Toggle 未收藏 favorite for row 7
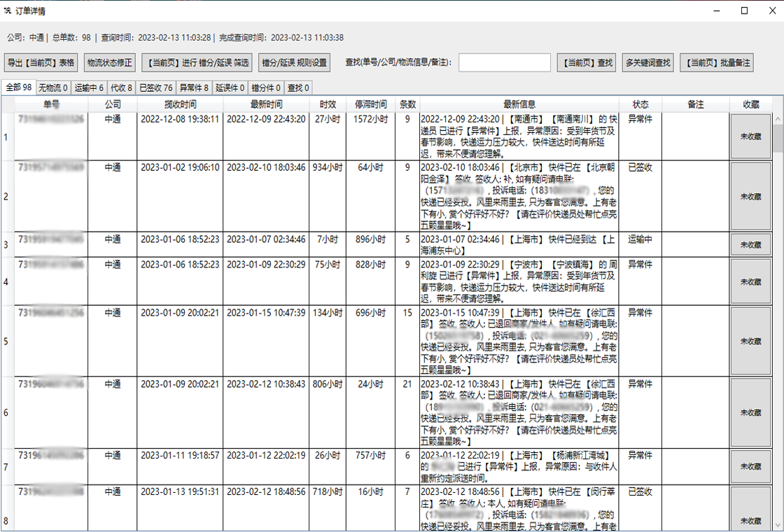Viewport: 784px width, 532px height. (750, 466)
